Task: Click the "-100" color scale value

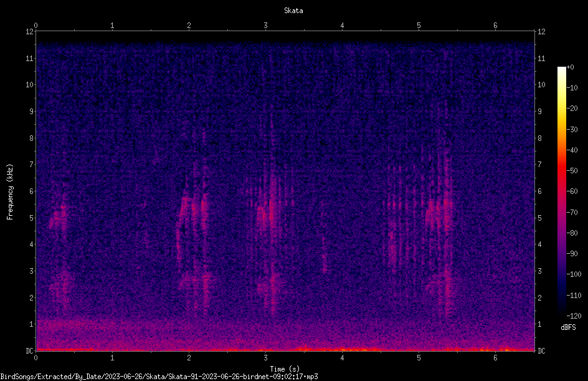Action: point(574,274)
